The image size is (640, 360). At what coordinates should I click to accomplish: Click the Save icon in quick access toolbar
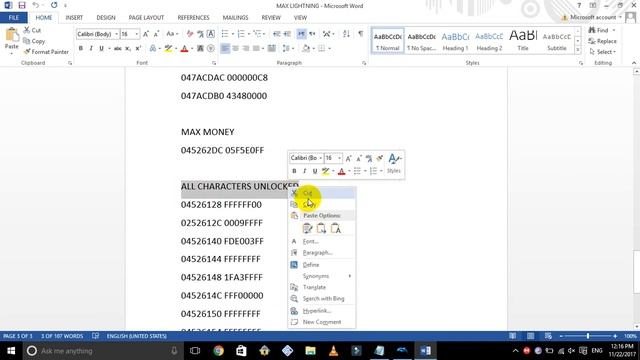tap(22, 5)
